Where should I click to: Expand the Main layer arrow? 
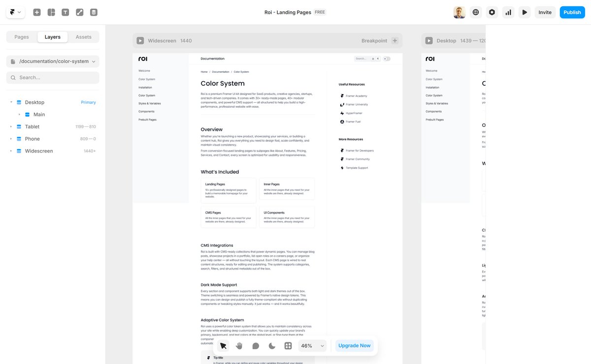coord(20,115)
